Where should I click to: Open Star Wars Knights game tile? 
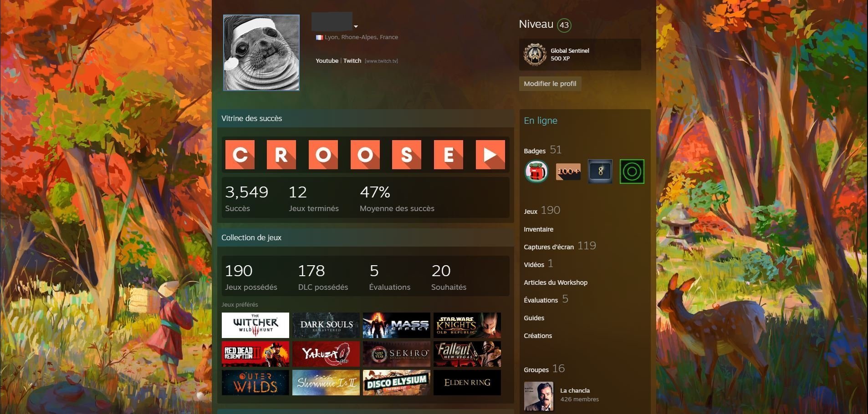click(467, 325)
